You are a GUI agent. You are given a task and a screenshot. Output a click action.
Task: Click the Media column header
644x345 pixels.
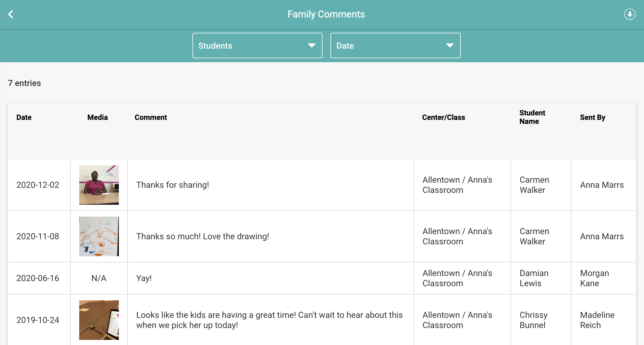(98, 117)
